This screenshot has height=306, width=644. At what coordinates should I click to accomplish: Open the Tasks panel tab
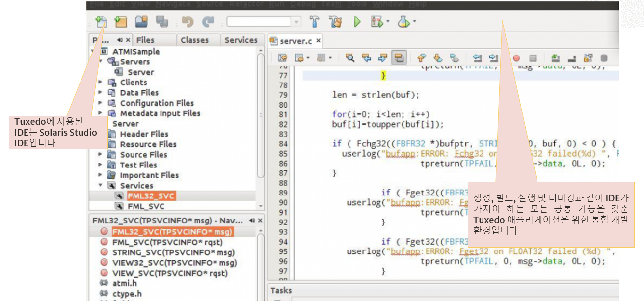coord(281,291)
